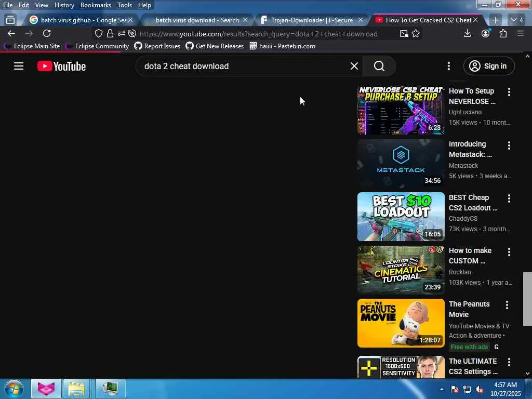Open Eclipse Community bookmark

pyautogui.click(x=97, y=46)
